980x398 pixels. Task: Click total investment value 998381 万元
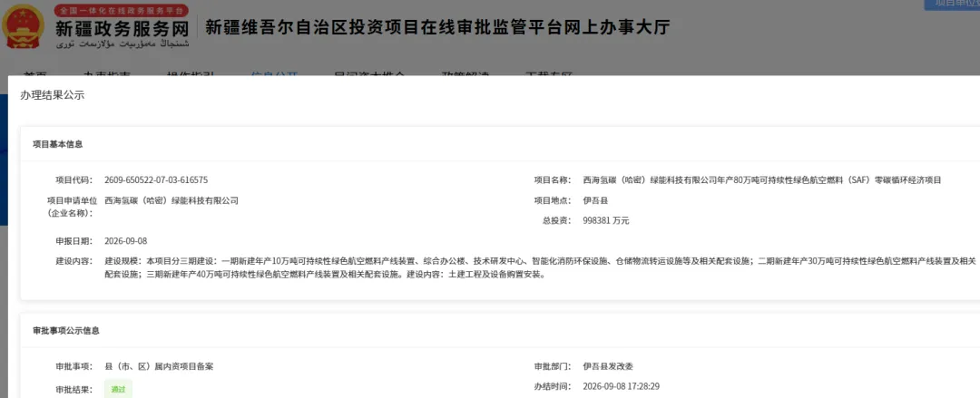605,220
